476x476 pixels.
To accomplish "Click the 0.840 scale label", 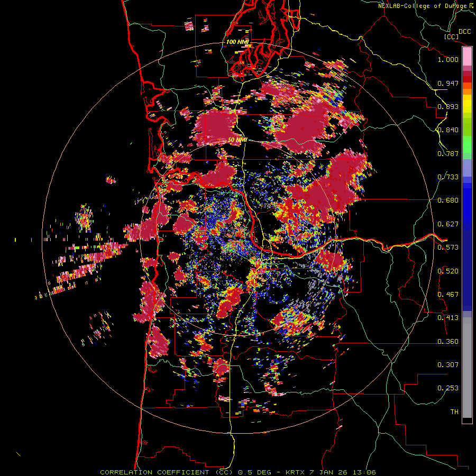I will pyautogui.click(x=448, y=130).
